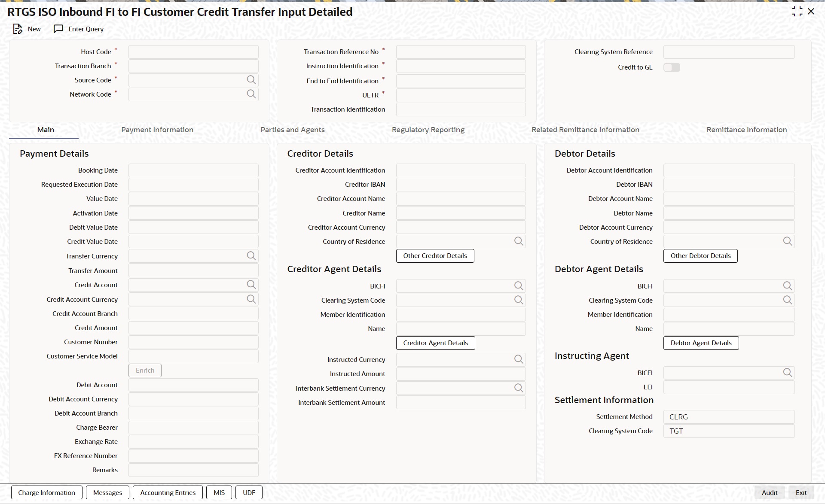Screen dimensions: 825x504
Task: Open Related Remittance Information tab
Action: point(585,130)
